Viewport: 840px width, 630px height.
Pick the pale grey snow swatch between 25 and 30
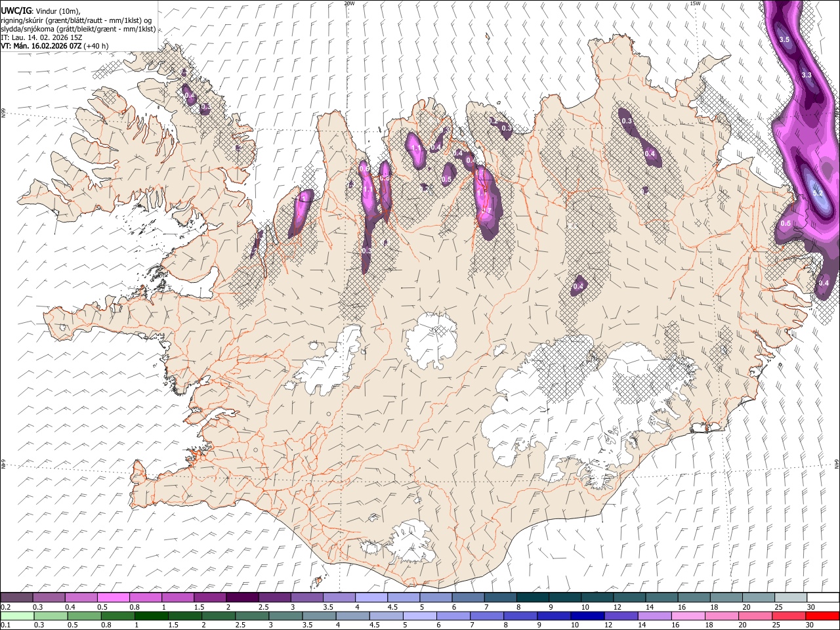[x=791, y=597]
